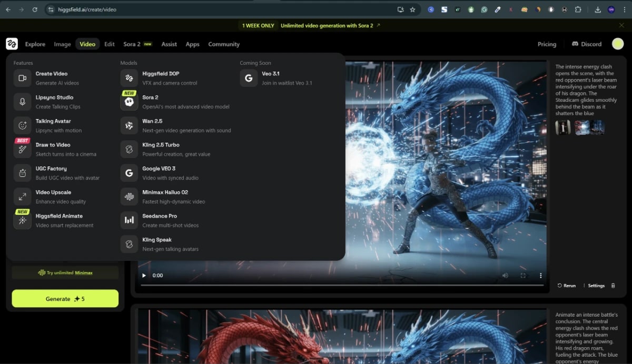Select the Create Video camera icon

pos(23,78)
